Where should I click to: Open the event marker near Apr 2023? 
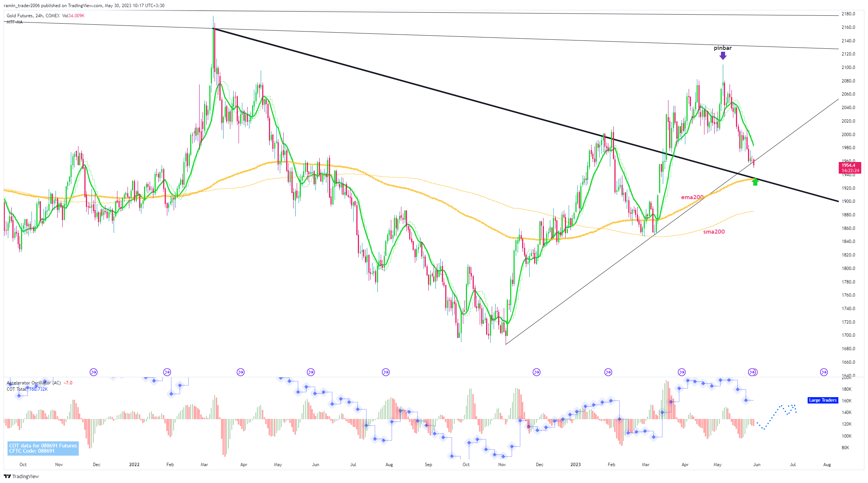pyautogui.click(x=682, y=372)
